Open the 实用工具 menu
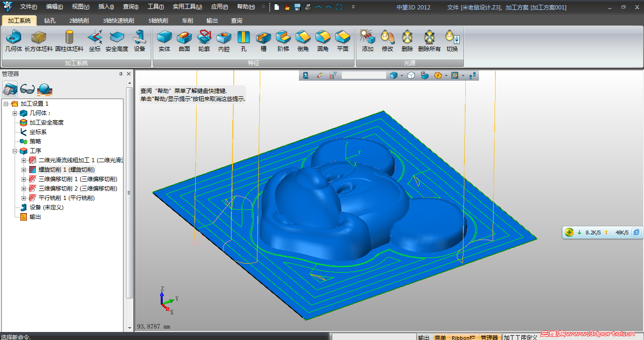Screen dimensions: 644x340 pyautogui.click(x=187, y=7)
